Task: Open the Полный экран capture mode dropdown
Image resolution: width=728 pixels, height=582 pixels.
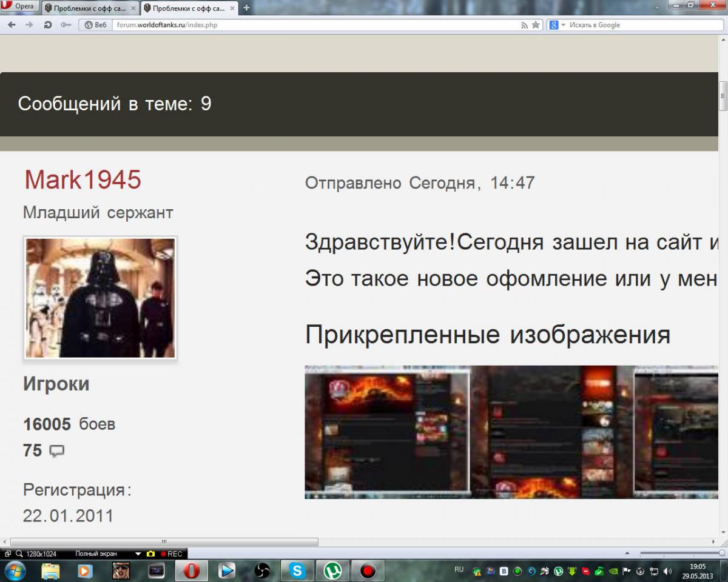Action: 138,554
